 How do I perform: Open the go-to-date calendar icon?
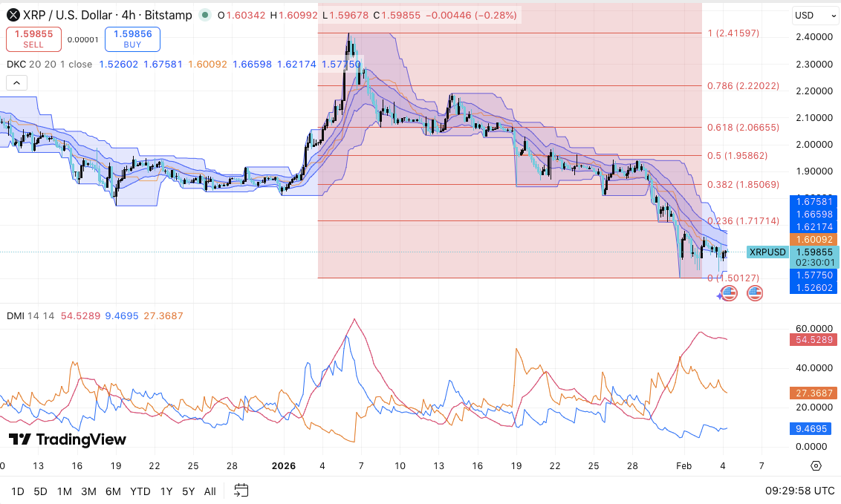[x=241, y=490]
